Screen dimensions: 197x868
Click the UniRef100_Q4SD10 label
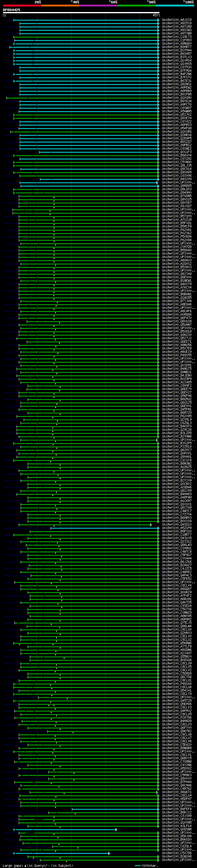[x=177, y=524]
